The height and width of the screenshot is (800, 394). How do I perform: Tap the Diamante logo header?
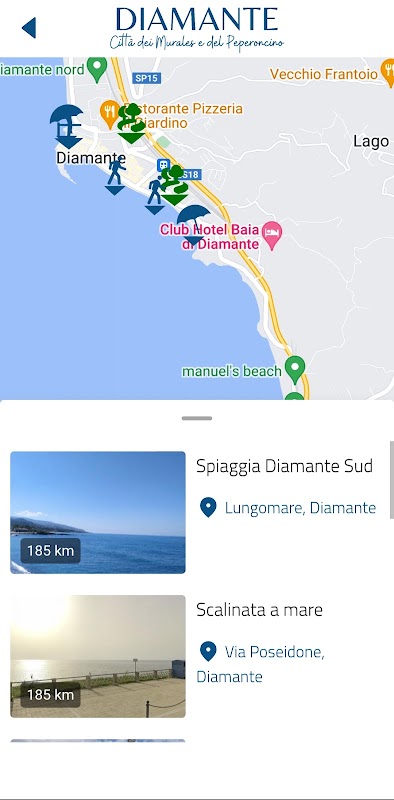[197, 29]
